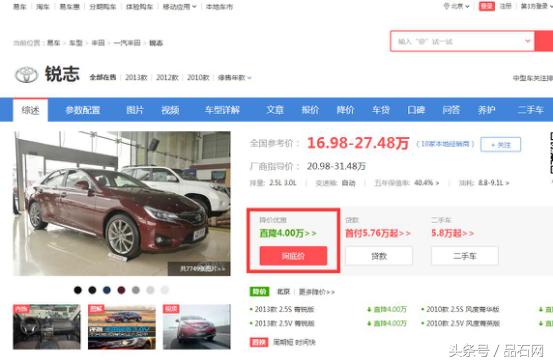Viewport: 553px width, 363px height.
Task: Open the search box dropdown arrow
Action: pyautogui.click(x=528, y=41)
